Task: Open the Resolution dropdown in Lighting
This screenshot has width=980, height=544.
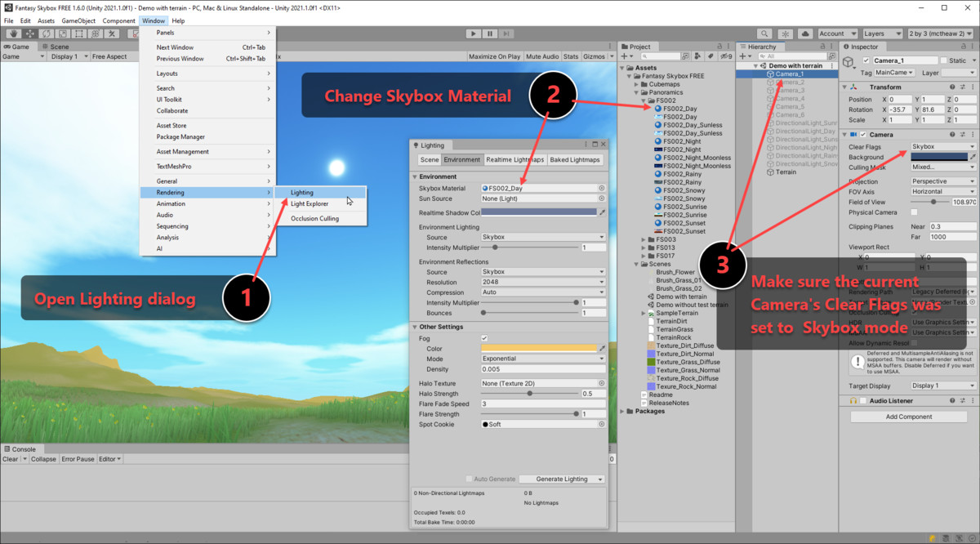Action: [543, 282]
